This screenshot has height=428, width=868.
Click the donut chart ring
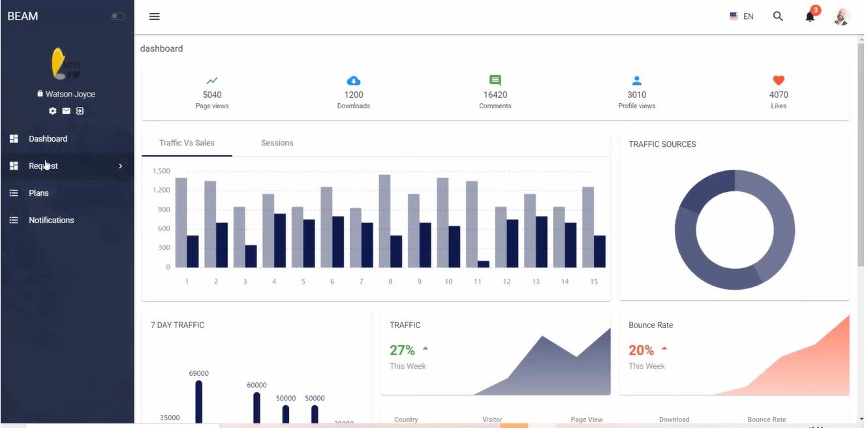[735, 230]
